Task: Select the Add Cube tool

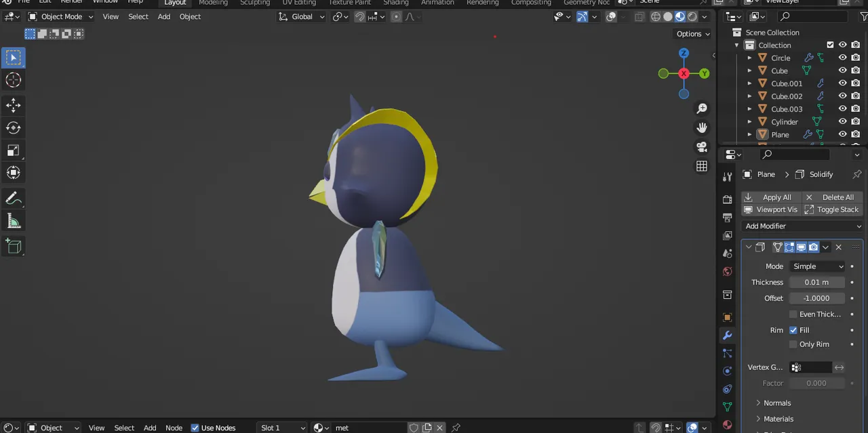Action: 14,246
